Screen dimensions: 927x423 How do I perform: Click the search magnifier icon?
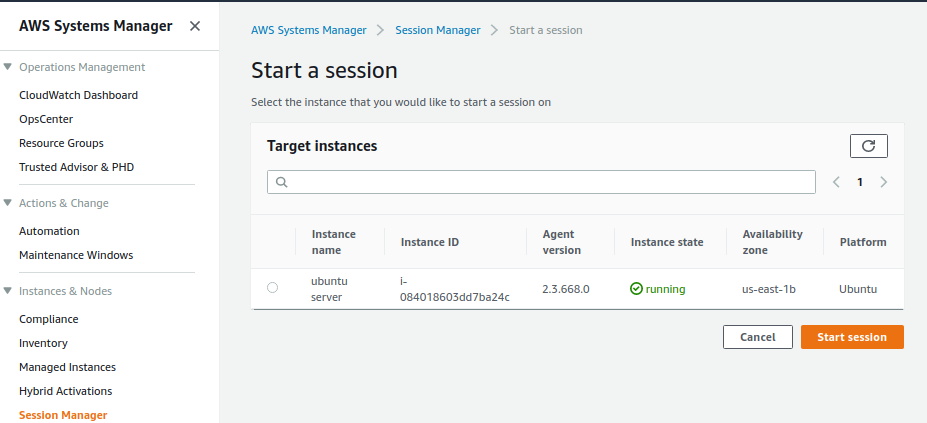pos(281,182)
